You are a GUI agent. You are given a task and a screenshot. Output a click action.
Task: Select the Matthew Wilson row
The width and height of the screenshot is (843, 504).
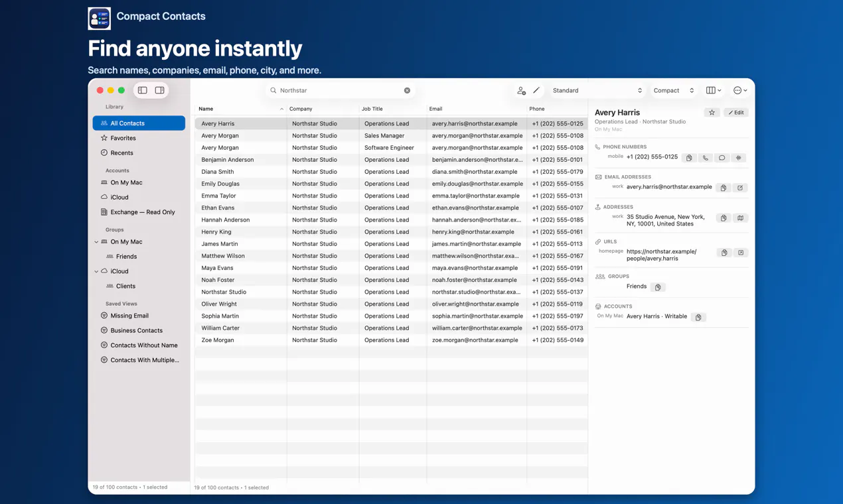pyautogui.click(x=391, y=256)
